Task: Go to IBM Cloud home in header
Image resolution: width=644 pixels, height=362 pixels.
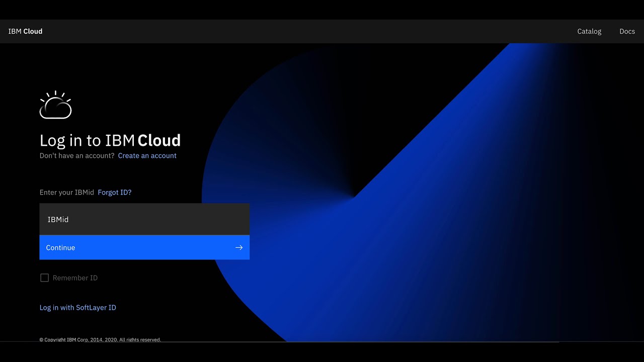Action: (x=25, y=31)
